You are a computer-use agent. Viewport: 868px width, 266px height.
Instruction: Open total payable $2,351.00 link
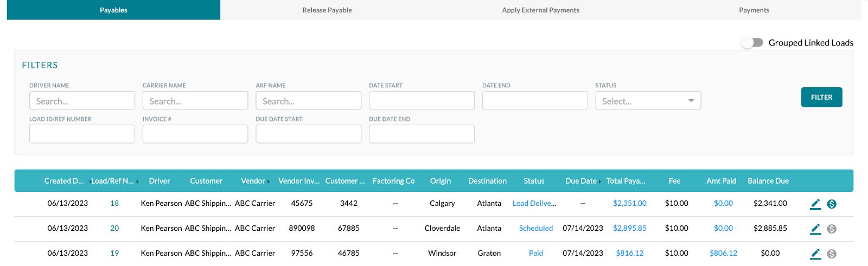point(630,203)
